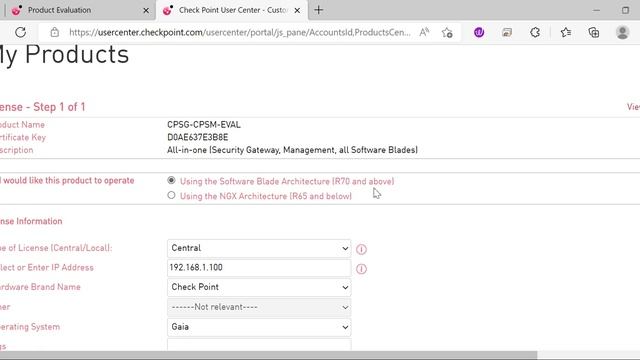This screenshot has width=640, height=360.
Task: Open the Collections icon
Action: click(x=594, y=32)
